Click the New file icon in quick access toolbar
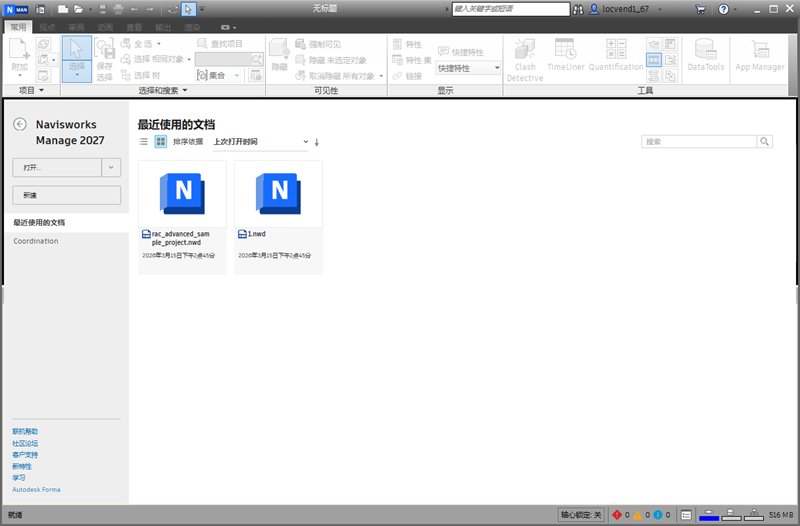The image size is (800, 526). point(62,9)
